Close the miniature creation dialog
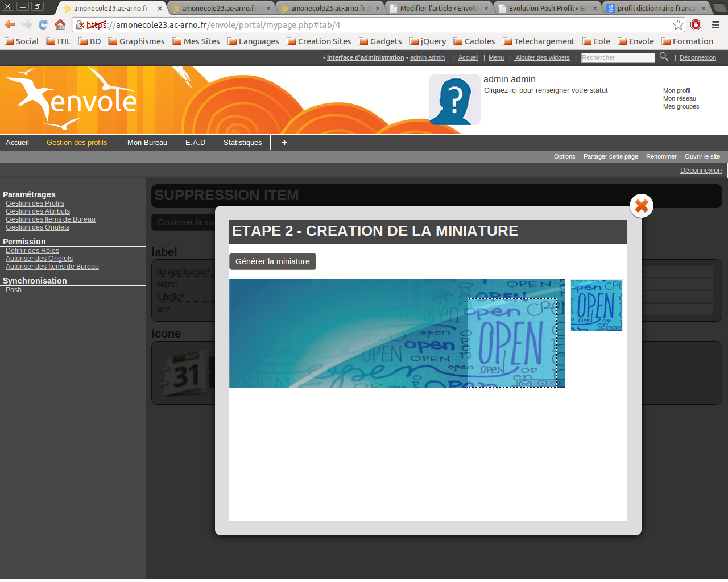Viewport: 728px width, 582px height. point(641,206)
